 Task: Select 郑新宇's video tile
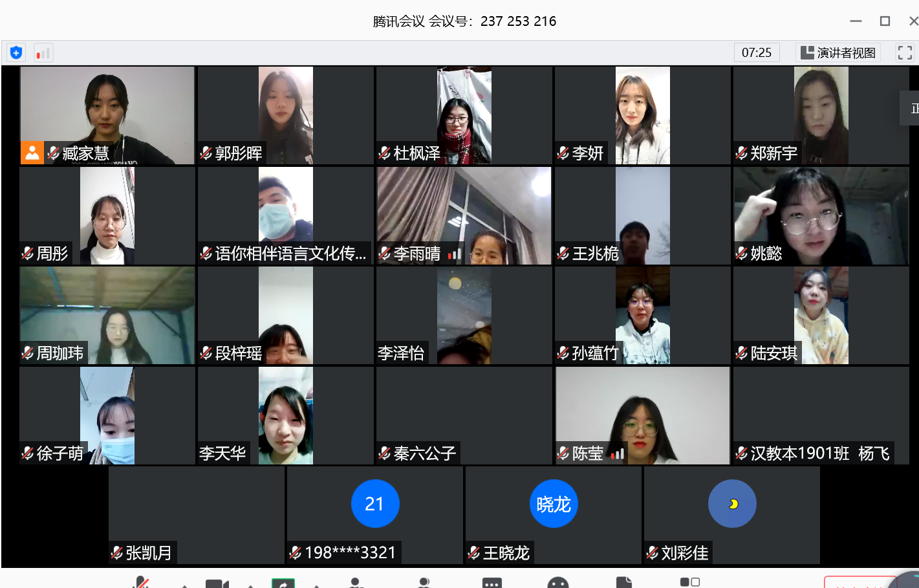(821, 115)
